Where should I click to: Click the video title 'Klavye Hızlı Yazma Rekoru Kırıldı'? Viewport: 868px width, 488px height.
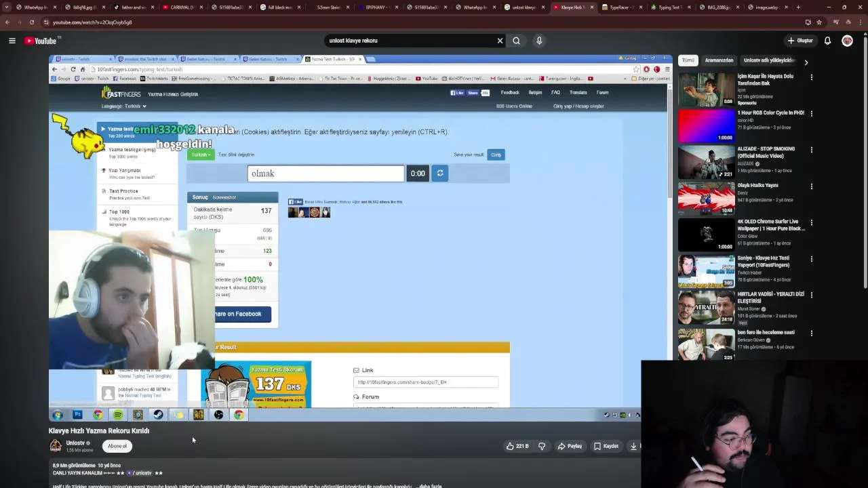99,430
